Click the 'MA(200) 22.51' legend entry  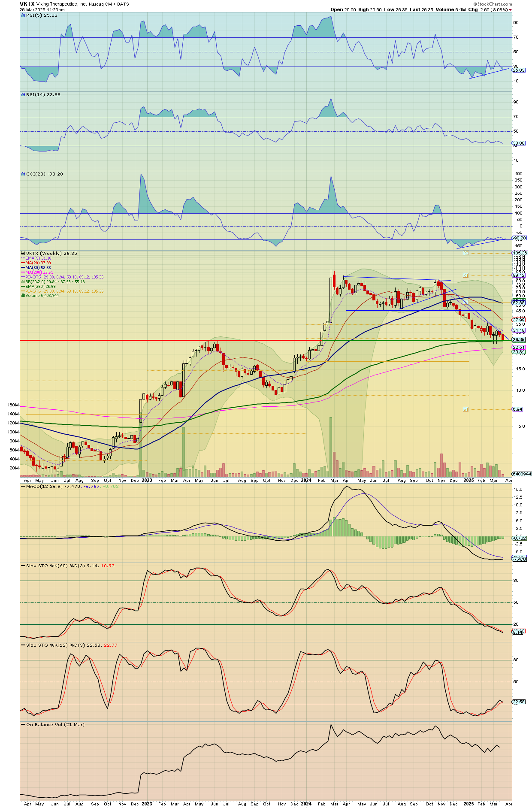click(39, 272)
